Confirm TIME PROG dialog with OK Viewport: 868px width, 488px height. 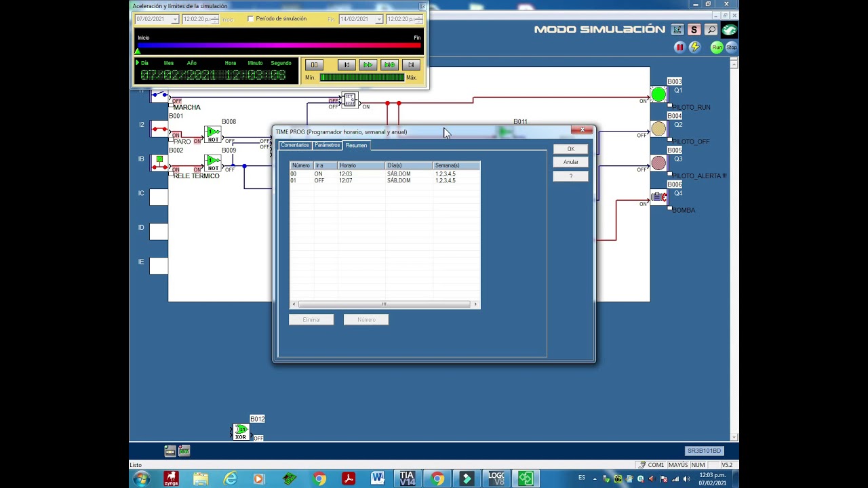(x=571, y=149)
